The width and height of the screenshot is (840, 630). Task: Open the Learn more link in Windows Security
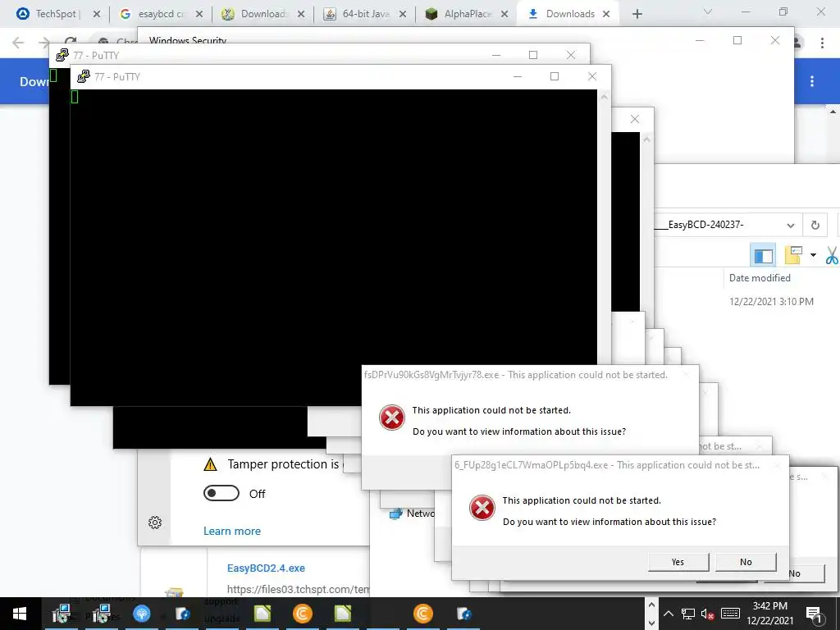pos(232,531)
